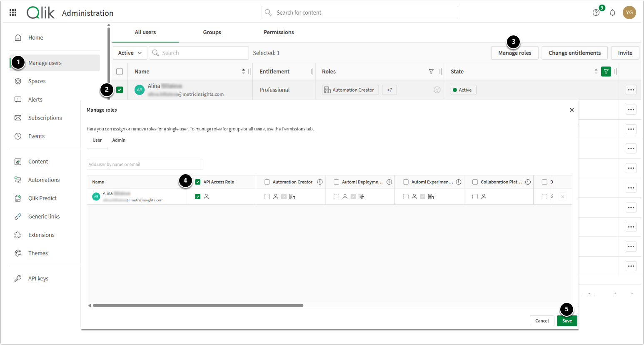The height and width of the screenshot is (345, 644).
Task: Click the Events clock icon
Action: coord(18,136)
